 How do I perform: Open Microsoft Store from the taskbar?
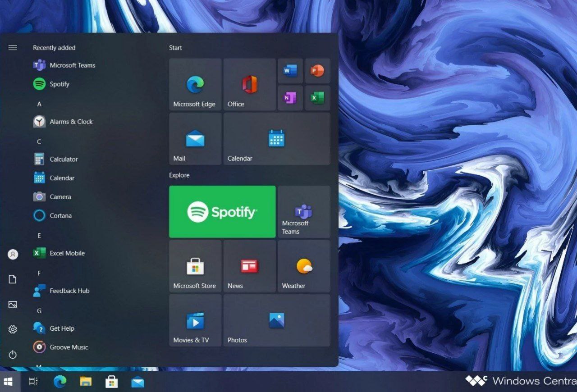[111, 382]
